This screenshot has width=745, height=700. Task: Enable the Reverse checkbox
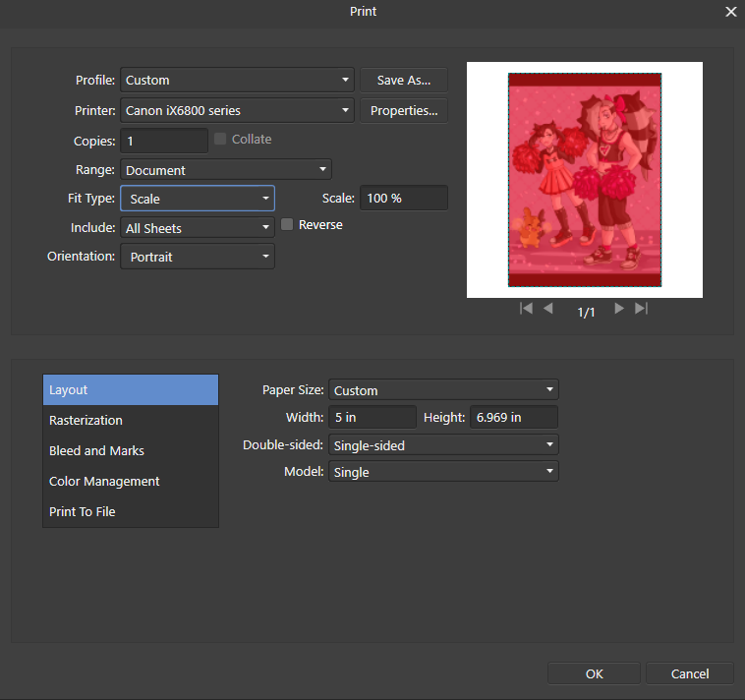tap(287, 224)
